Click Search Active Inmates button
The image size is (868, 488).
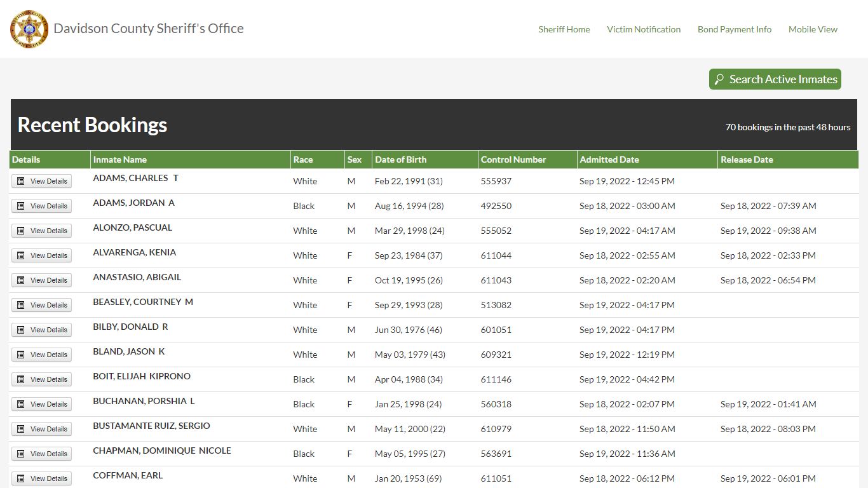(775, 79)
